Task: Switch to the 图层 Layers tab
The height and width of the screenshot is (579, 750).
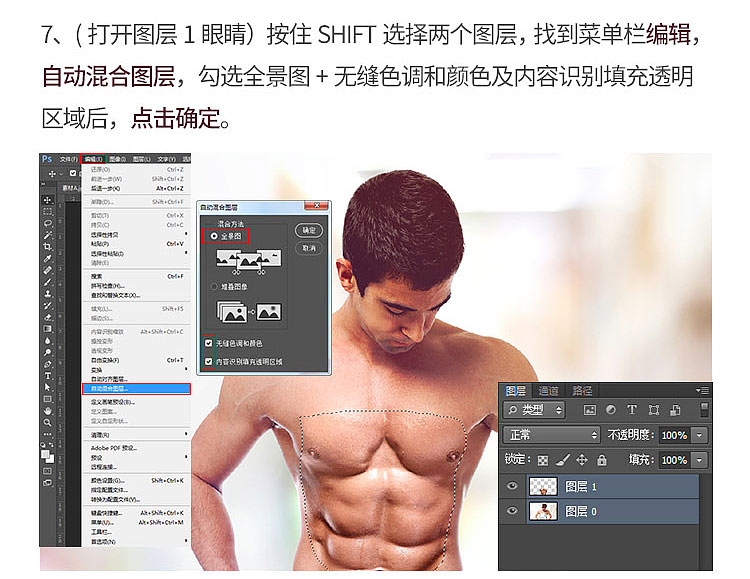Action: [x=516, y=391]
